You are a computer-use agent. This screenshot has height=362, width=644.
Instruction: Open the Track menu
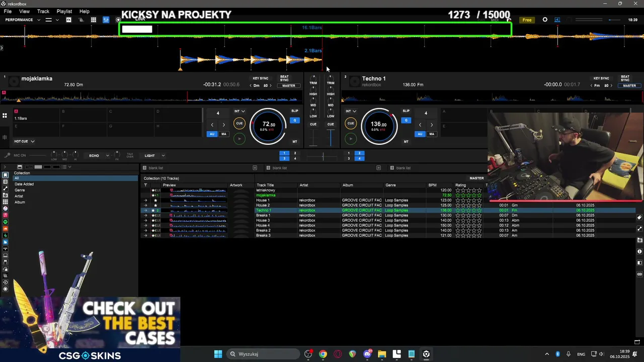(43, 11)
